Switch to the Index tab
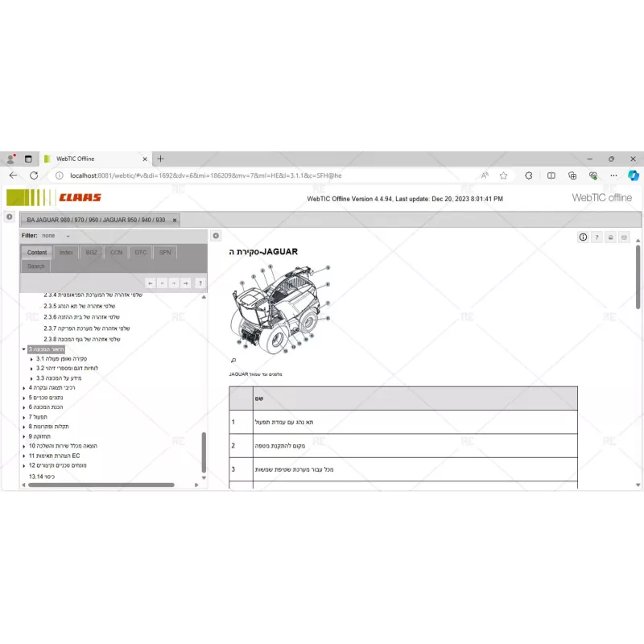Image resolution: width=644 pixels, height=644 pixels. pyautogui.click(x=66, y=252)
